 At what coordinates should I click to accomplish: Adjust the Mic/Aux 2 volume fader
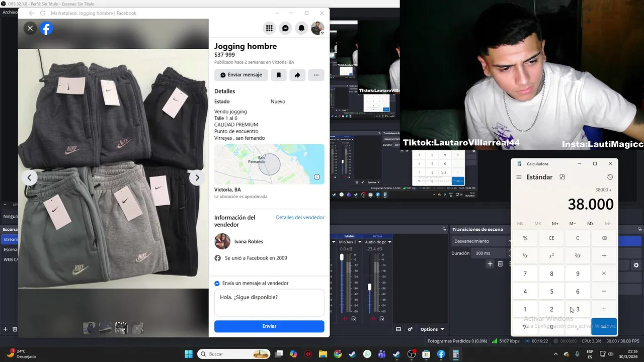pos(342,257)
